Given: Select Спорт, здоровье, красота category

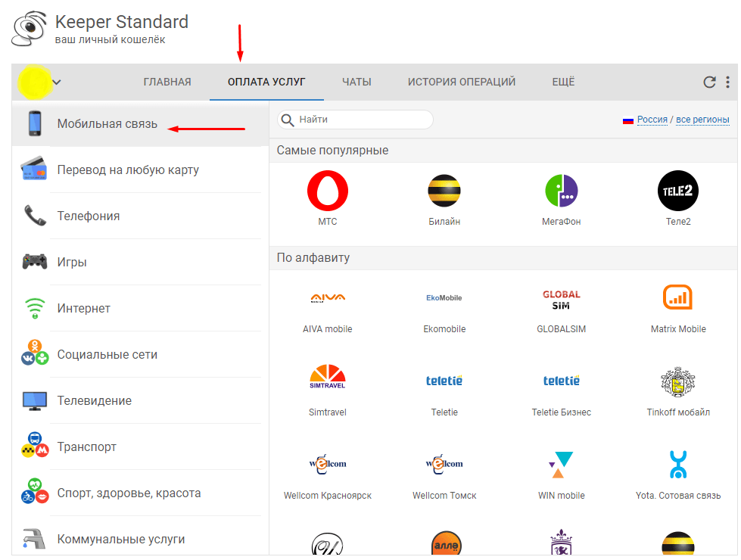Looking at the screenshot, I should click(x=129, y=493).
